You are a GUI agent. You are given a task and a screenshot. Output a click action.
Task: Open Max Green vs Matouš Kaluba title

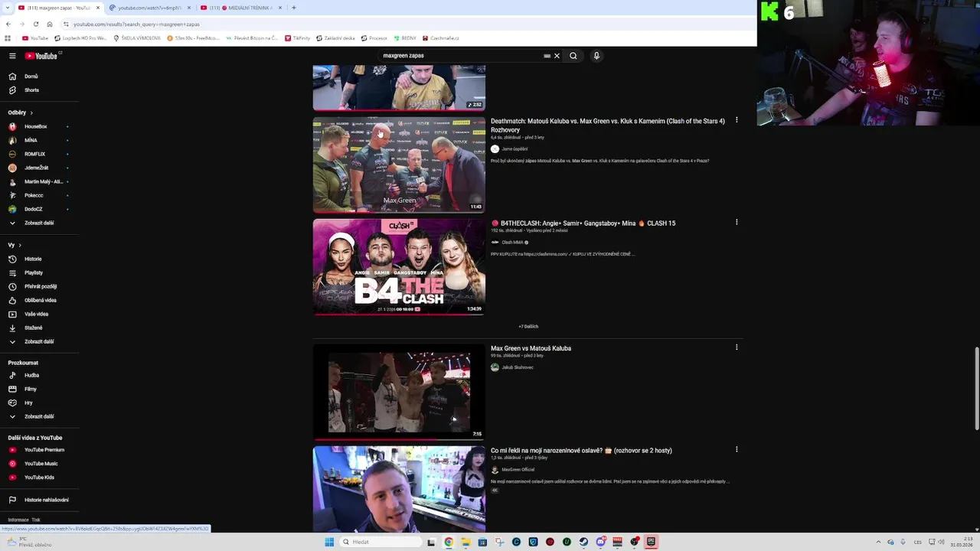[531, 348]
